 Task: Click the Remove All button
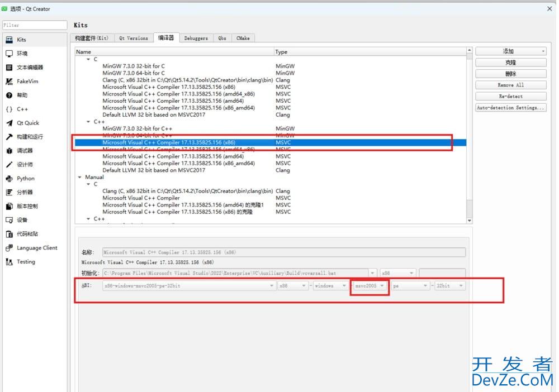coord(510,85)
